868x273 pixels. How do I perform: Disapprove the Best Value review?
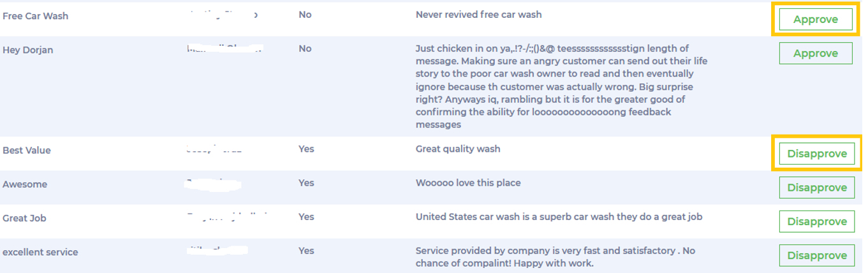click(x=816, y=154)
